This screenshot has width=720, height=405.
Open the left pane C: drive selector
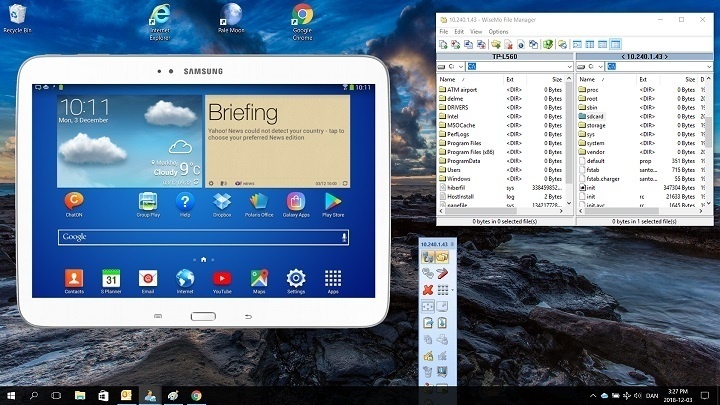[x=450, y=67]
